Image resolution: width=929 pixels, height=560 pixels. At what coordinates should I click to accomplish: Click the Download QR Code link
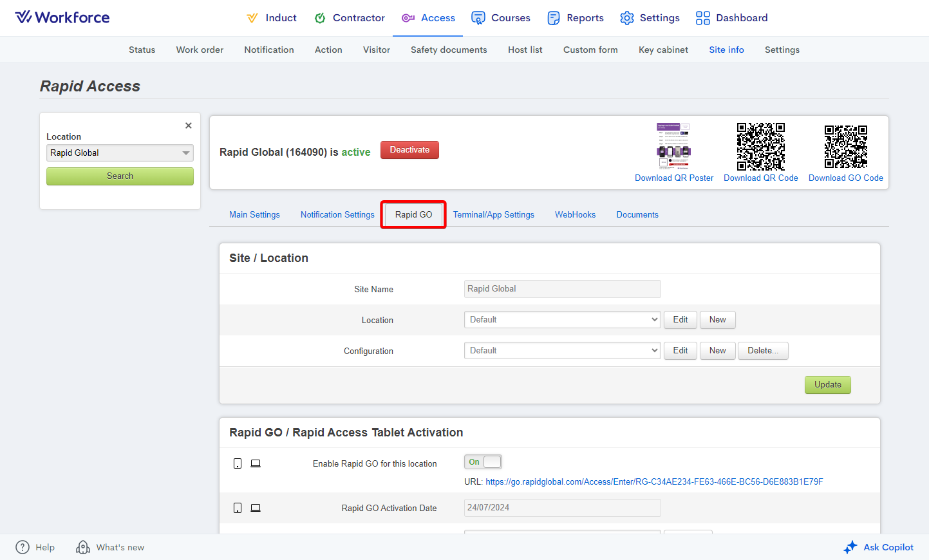[x=761, y=178]
